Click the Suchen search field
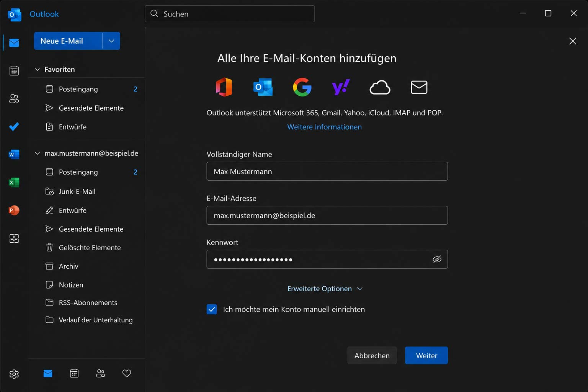The image size is (588, 392). click(230, 14)
